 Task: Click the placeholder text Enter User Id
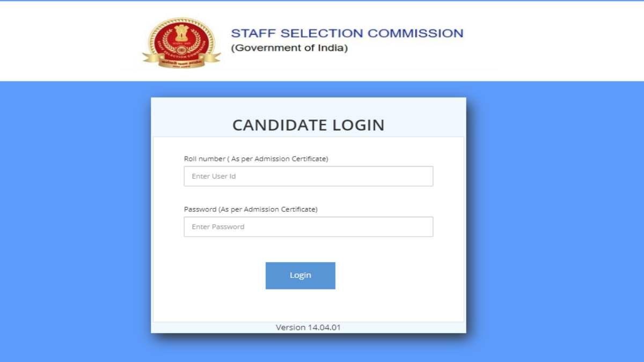coord(214,176)
